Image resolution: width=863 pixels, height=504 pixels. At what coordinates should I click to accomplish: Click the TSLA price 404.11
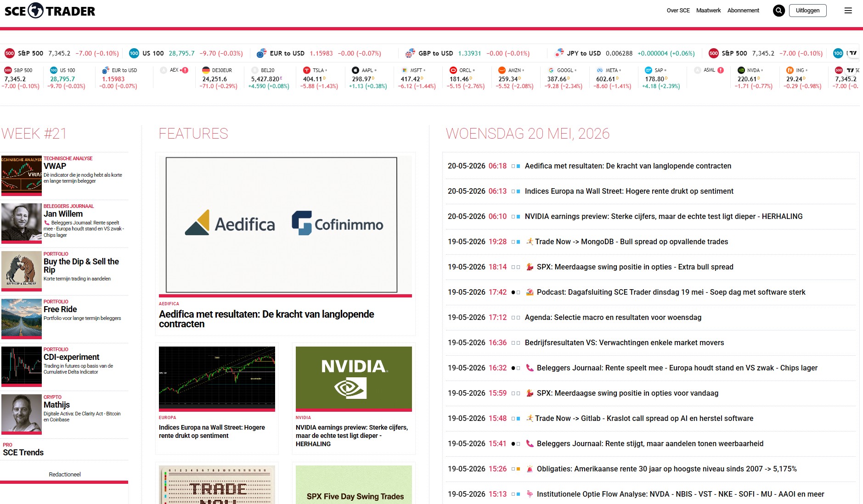pyautogui.click(x=312, y=79)
